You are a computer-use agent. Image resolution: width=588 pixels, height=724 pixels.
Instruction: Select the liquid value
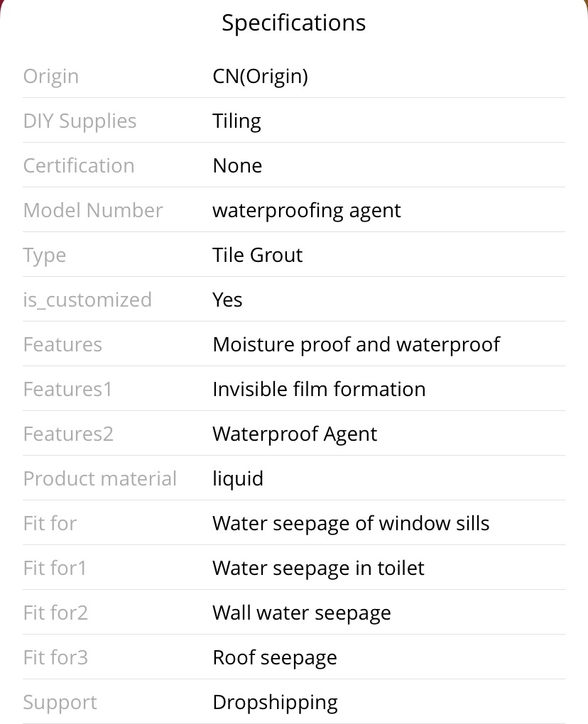tap(238, 479)
